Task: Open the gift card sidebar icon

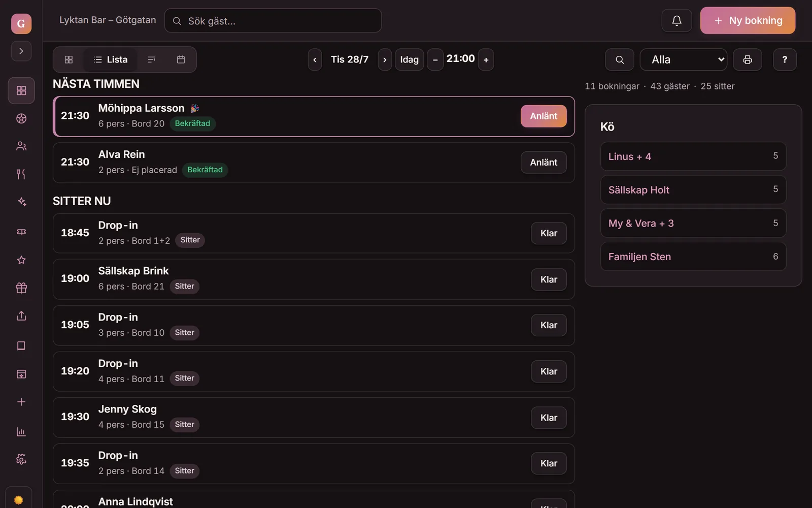Action: pyautogui.click(x=21, y=288)
